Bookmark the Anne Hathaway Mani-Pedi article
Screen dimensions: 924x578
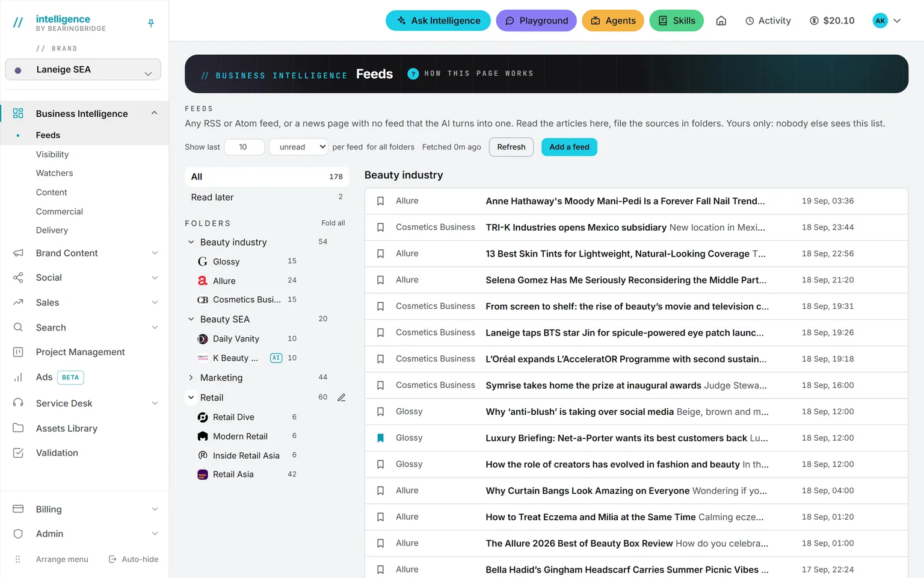click(x=380, y=201)
